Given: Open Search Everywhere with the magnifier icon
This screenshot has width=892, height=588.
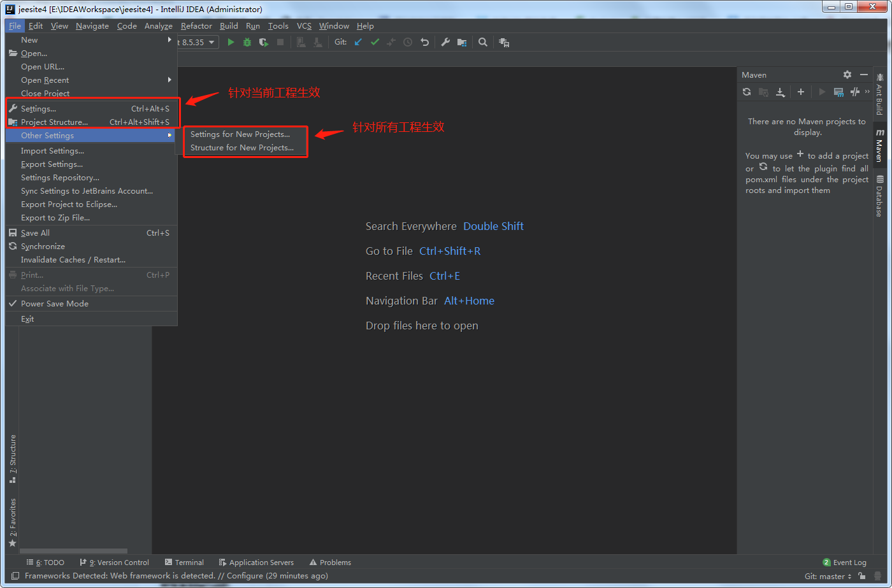Looking at the screenshot, I should pyautogui.click(x=483, y=42).
